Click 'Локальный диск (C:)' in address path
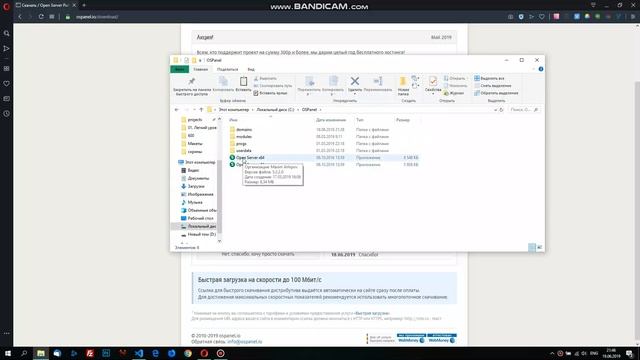 [x=275, y=110]
